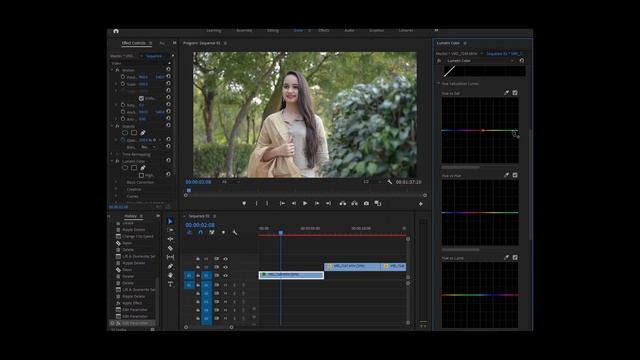Select the Pen tool in the timeline toolbar
The width and height of the screenshot is (640, 360).
coord(170,266)
